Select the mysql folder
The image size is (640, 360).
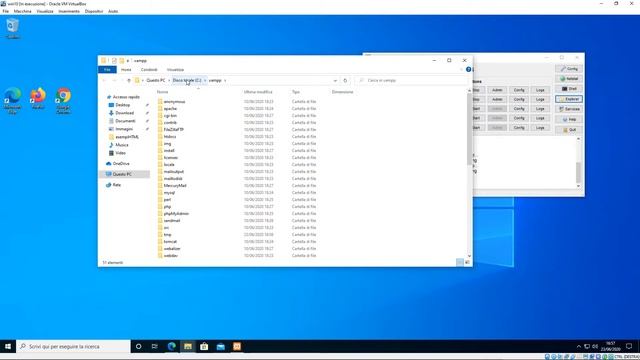point(169,193)
